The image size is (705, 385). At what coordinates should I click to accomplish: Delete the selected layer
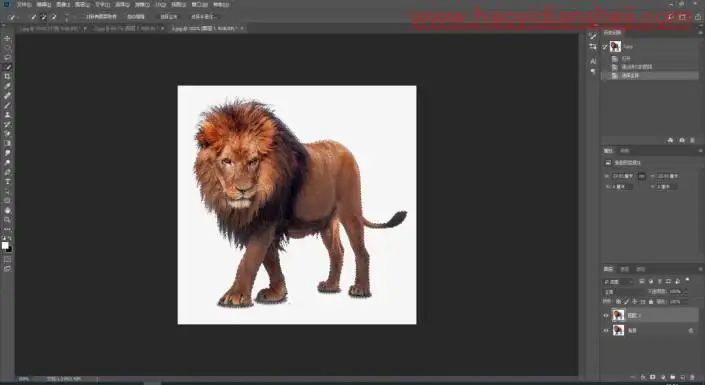[692, 377]
